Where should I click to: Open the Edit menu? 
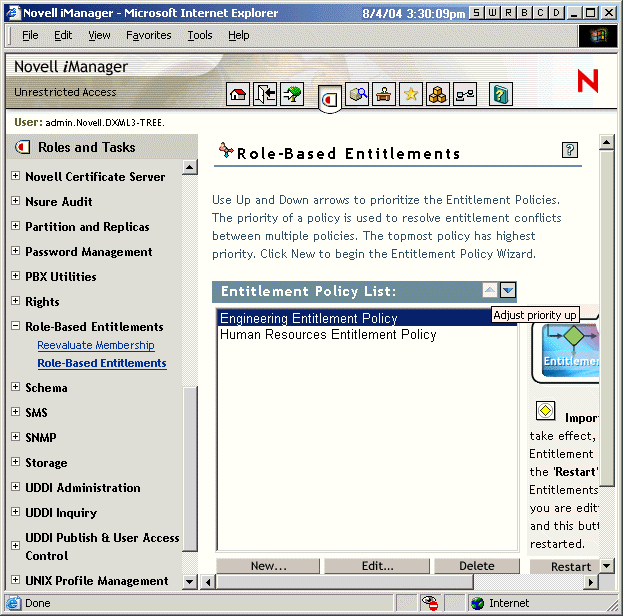63,35
